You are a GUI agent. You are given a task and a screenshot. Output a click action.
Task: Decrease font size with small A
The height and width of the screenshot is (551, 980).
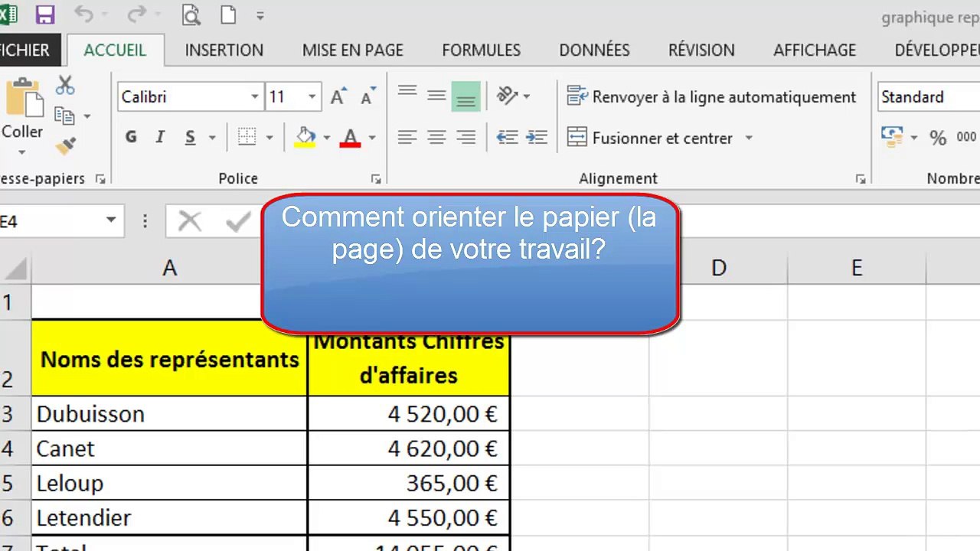[x=368, y=97]
